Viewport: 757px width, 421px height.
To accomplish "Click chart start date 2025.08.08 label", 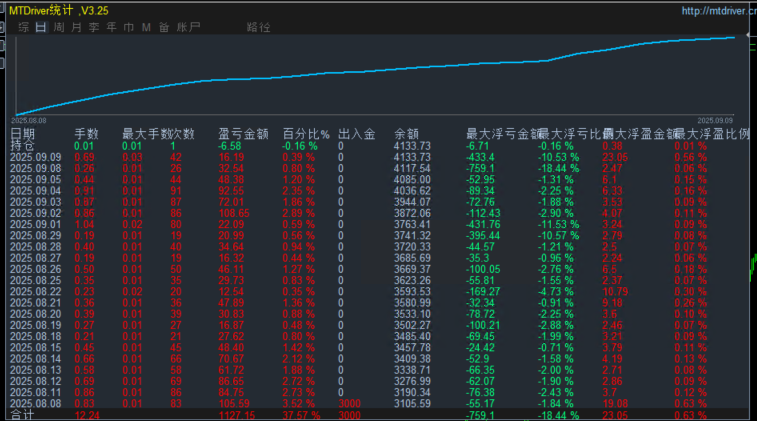I will [28, 120].
